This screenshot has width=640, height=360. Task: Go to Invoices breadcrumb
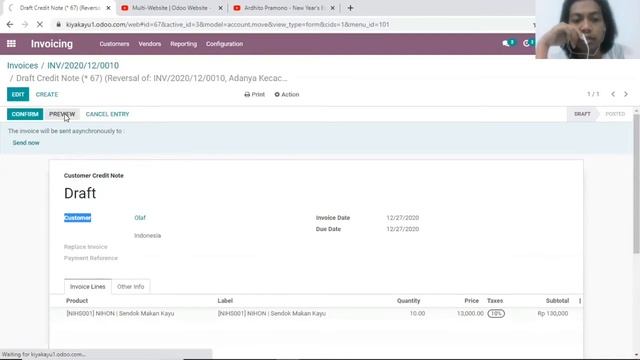coord(22,65)
